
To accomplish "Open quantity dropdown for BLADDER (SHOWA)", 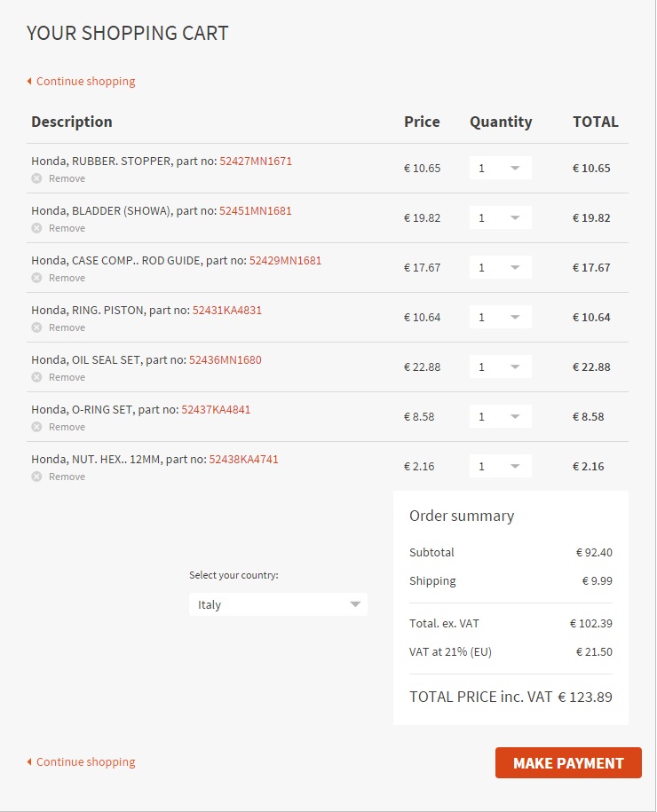I will tap(501, 217).
